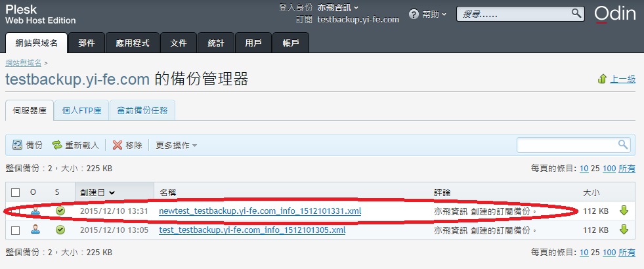Show 100 entries per page at the top
Image resolution: width=644 pixels, height=269 pixels.
[609, 169]
